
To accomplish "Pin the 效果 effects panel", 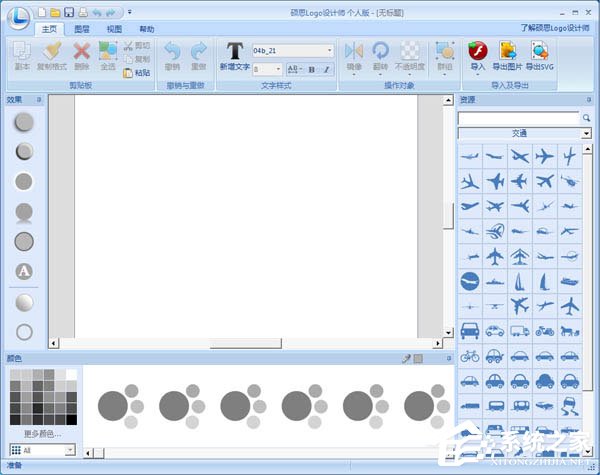I will [x=40, y=100].
